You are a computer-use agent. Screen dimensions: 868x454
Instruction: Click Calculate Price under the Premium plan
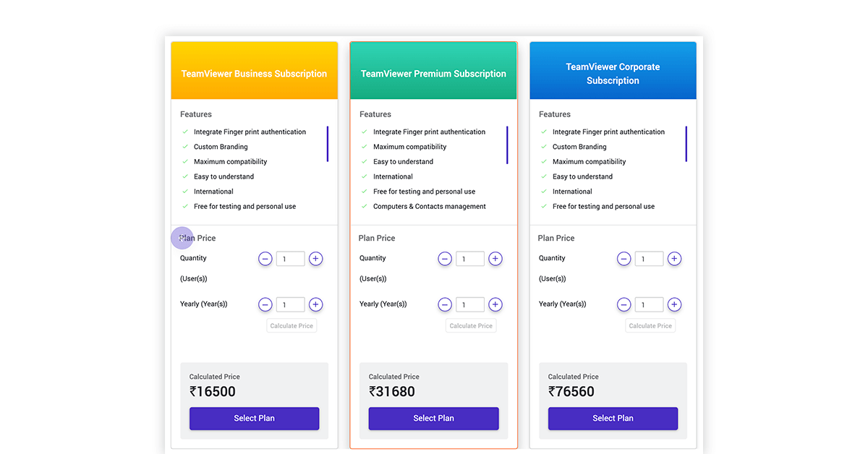471,326
